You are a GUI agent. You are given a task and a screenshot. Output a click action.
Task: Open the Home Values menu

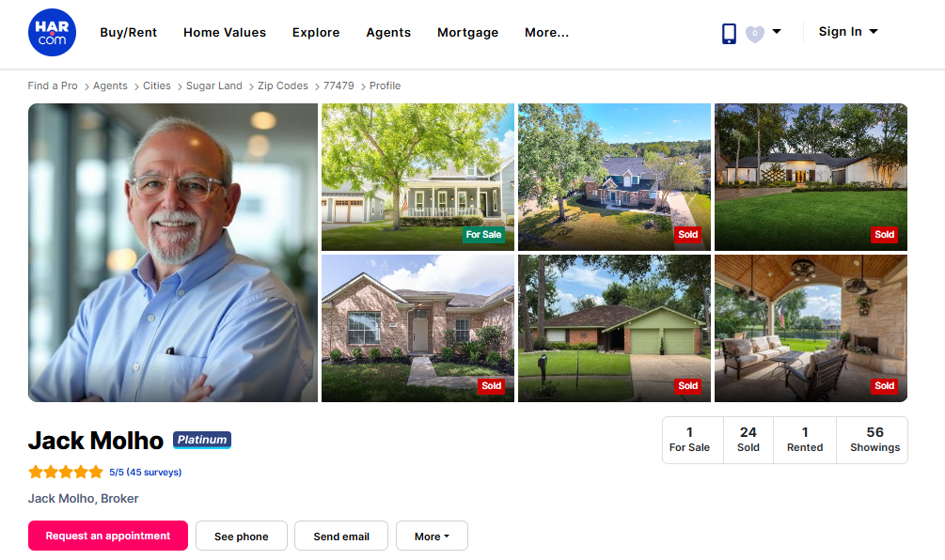tap(225, 33)
